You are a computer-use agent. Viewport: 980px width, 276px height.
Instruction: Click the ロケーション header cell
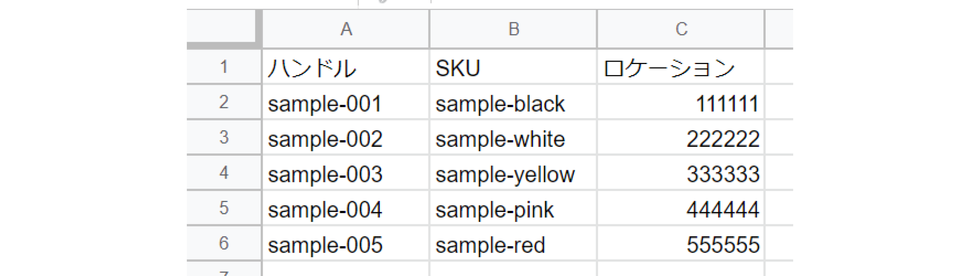coord(681,67)
